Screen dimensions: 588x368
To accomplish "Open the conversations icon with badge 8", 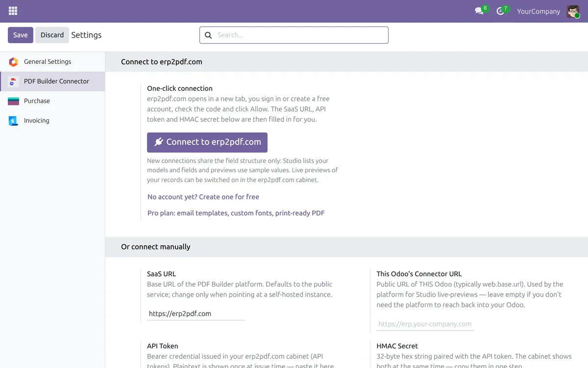I will [x=479, y=11].
